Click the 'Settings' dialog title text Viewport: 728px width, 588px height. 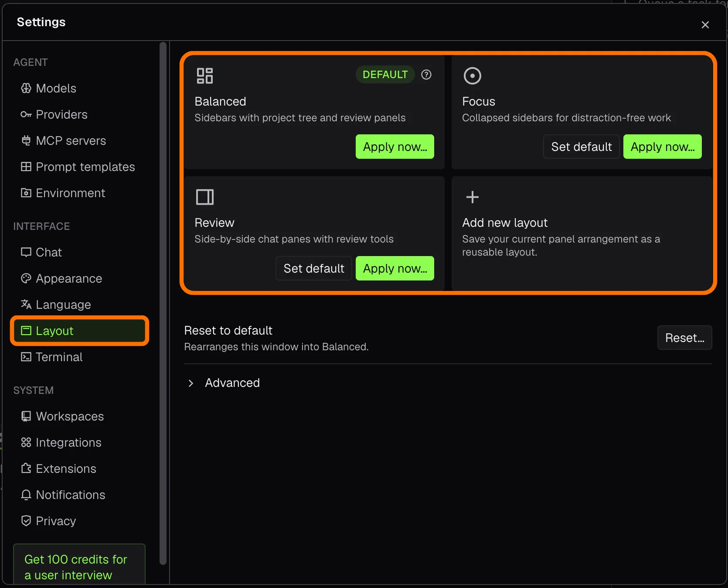tap(41, 22)
